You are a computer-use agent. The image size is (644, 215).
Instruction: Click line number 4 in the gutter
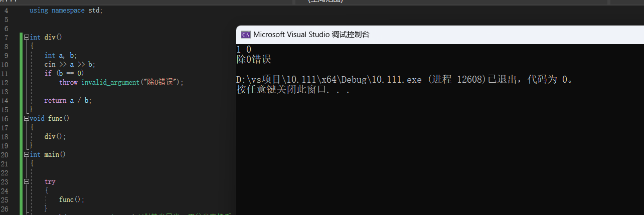click(x=7, y=10)
